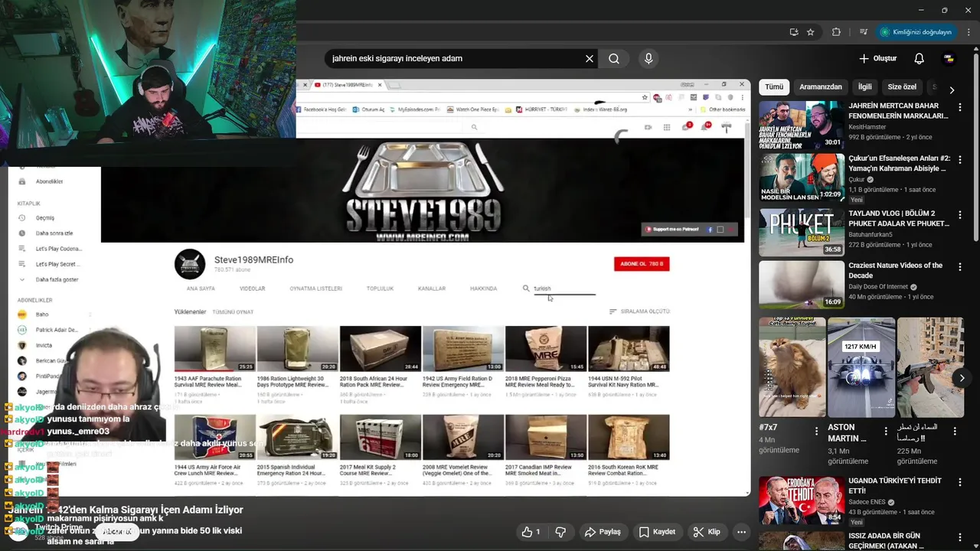The width and height of the screenshot is (980, 551).
Task: Like the video with thumbs up
Action: point(531,532)
